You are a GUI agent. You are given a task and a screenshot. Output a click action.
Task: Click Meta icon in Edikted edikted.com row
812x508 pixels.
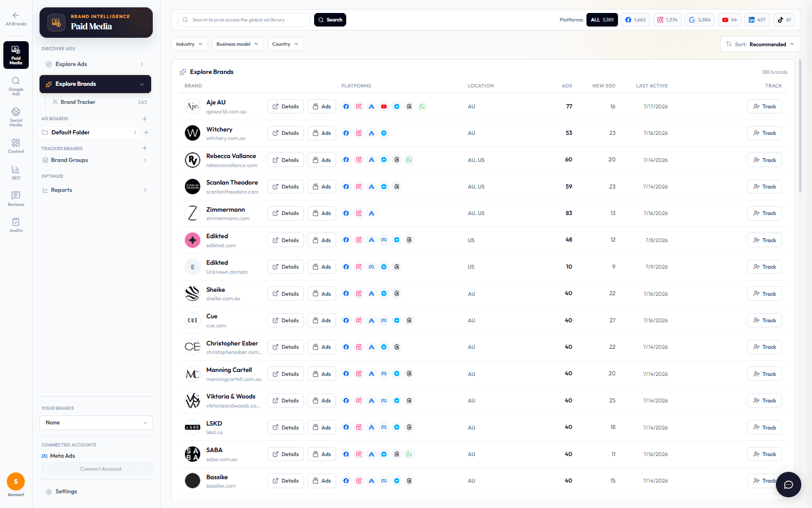click(384, 240)
